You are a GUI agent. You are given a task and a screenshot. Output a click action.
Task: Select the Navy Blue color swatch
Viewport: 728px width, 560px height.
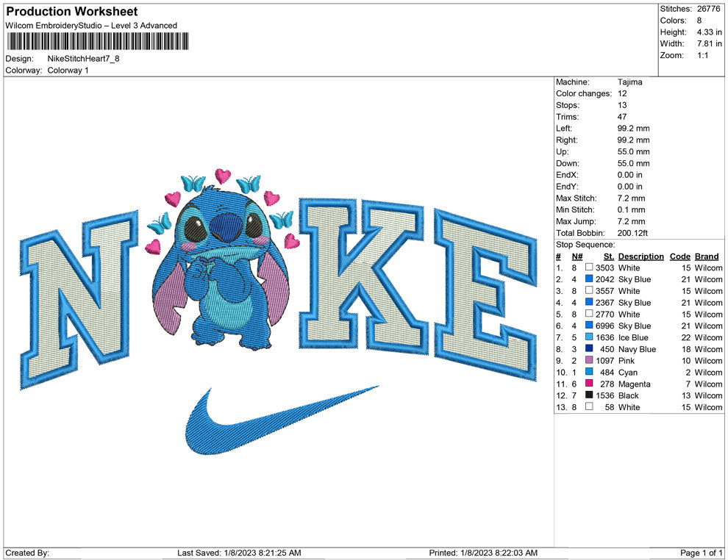589,348
